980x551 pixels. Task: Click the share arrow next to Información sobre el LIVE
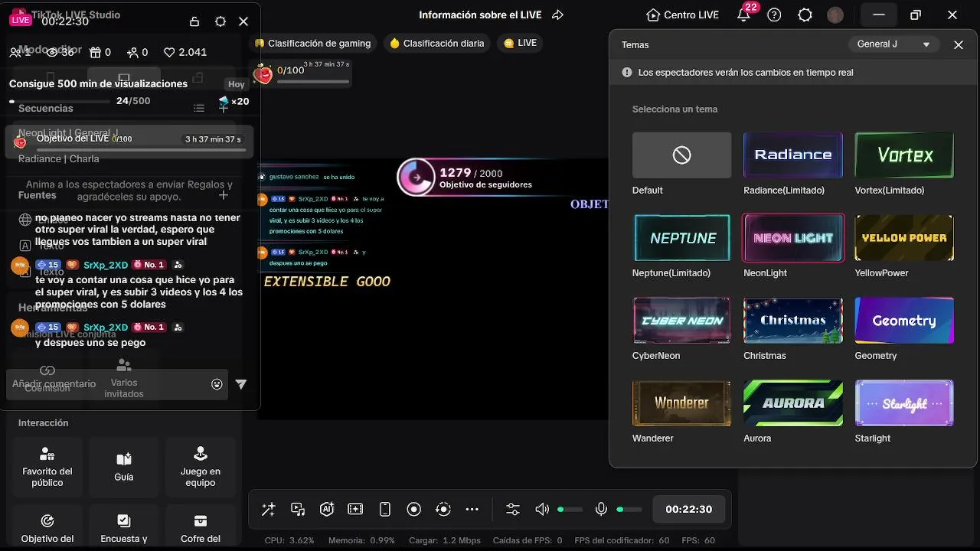(557, 15)
